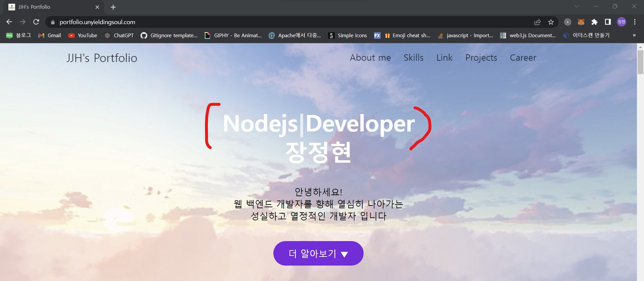Open the Career section
This screenshot has width=644, height=281.
523,58
